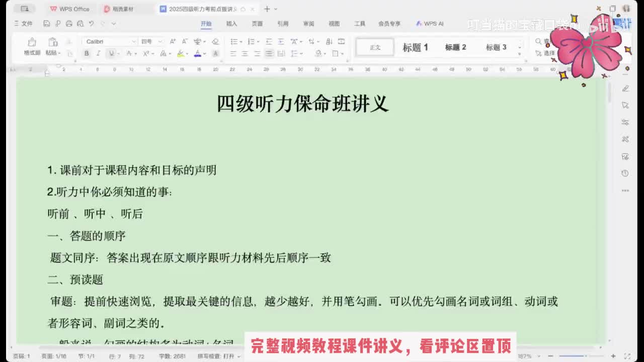Apply the 标题 1 style
The image size is (644, 362).
[415, 47]
